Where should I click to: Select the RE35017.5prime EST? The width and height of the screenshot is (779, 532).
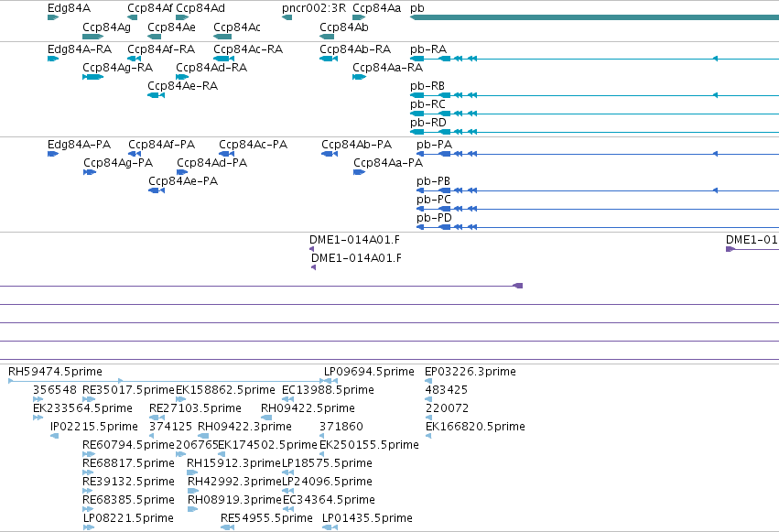point(89,399)
